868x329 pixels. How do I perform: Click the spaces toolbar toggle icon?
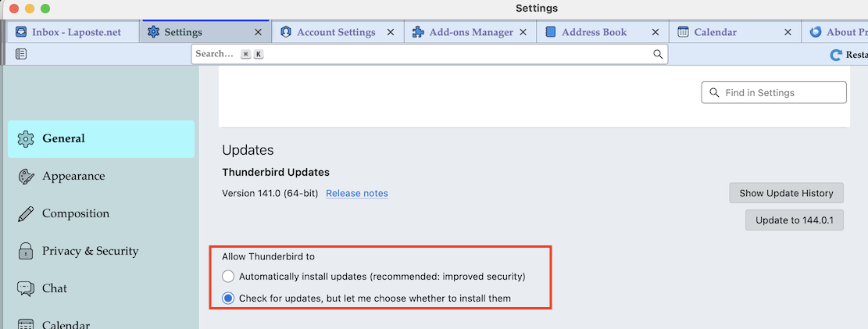(21, 54)
